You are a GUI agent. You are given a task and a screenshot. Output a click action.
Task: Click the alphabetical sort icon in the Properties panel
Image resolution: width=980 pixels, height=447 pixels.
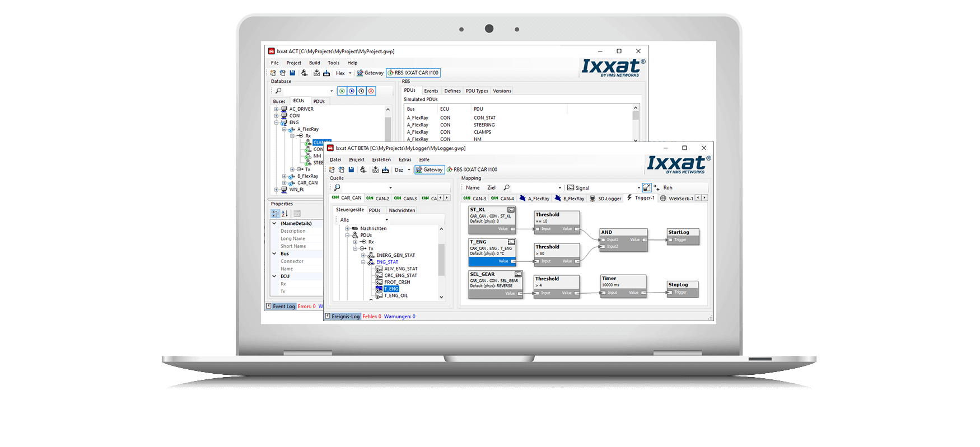click(284, 214)
